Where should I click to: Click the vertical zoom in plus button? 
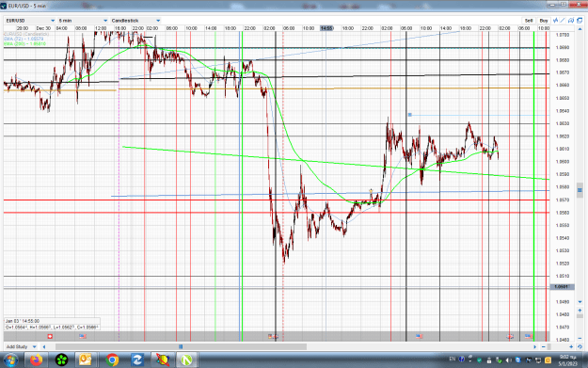(x=580, y=311)
